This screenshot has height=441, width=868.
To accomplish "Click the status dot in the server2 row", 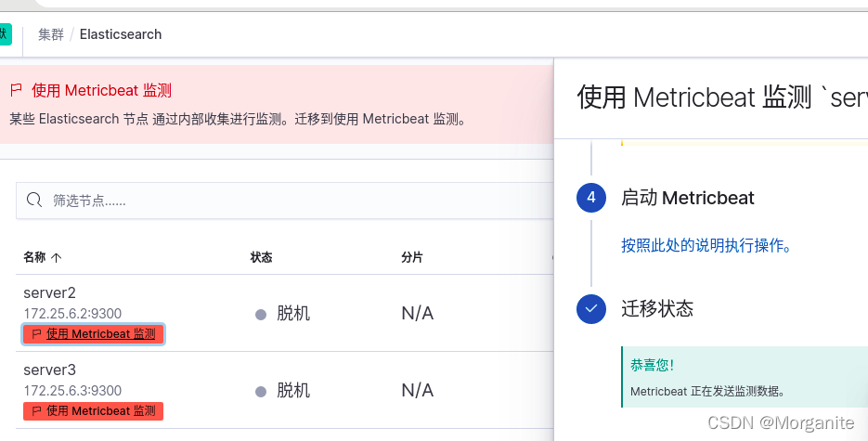I will coord(261,315).
